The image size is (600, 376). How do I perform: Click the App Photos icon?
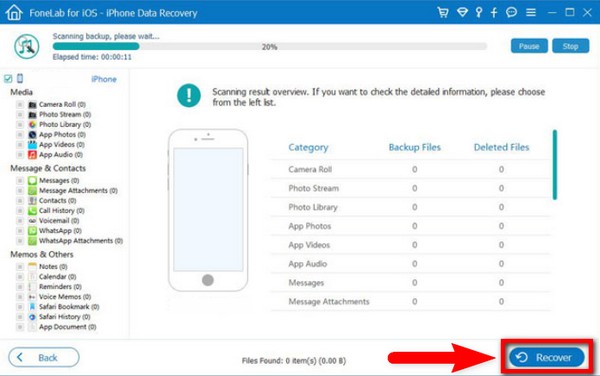coord(33,135)
